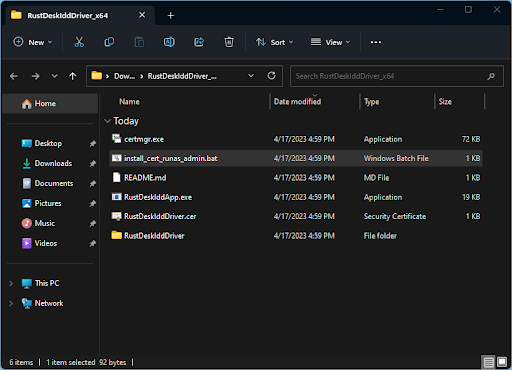Close the RustDeskIddDriver_x64 tab
512x370 pixels.
pos(142,15)
